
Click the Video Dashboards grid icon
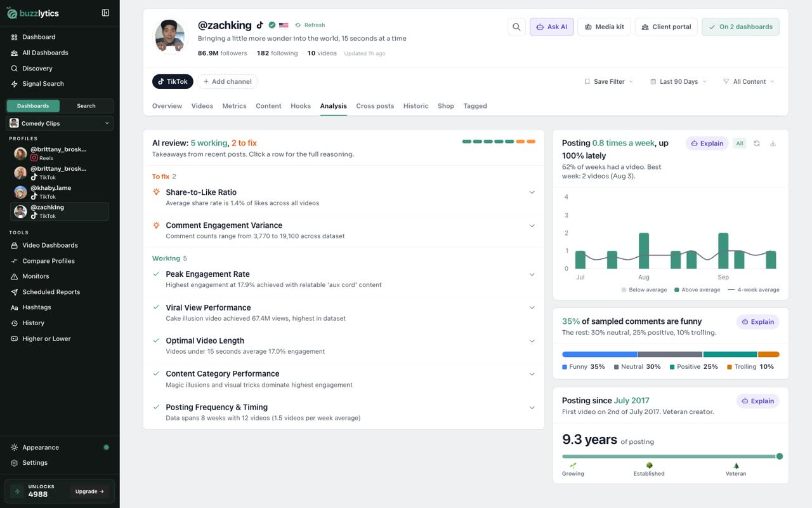coord(15,245)
